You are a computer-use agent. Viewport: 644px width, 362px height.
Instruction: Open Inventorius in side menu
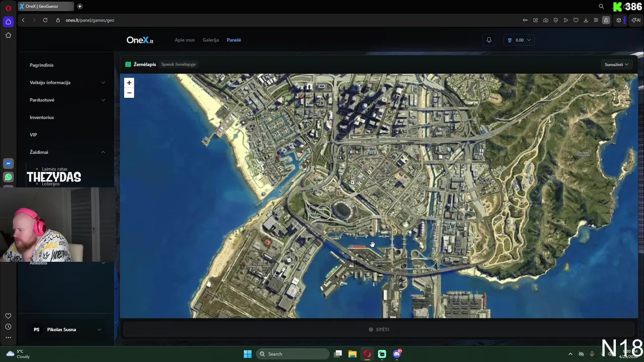42,117
